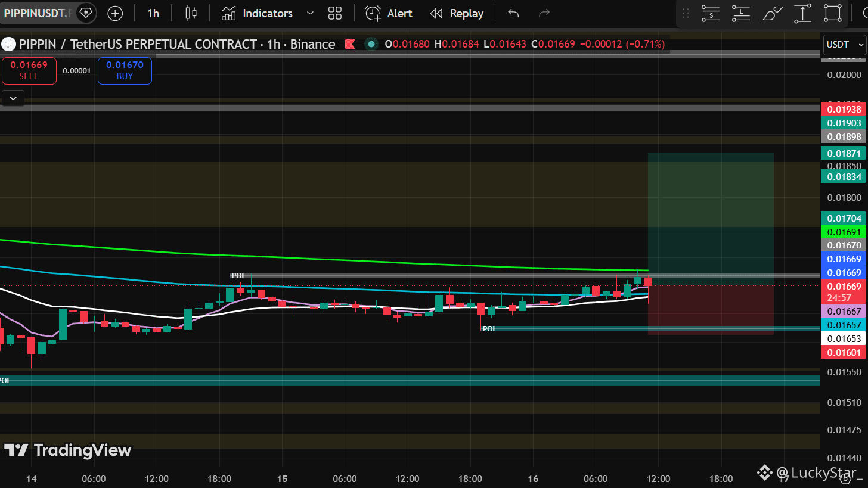This screenshot has width=868, height=488.
Task: Click the PIPPIN / TetherUS chart title
Action: pyautogui.click(x=177, y=44)
